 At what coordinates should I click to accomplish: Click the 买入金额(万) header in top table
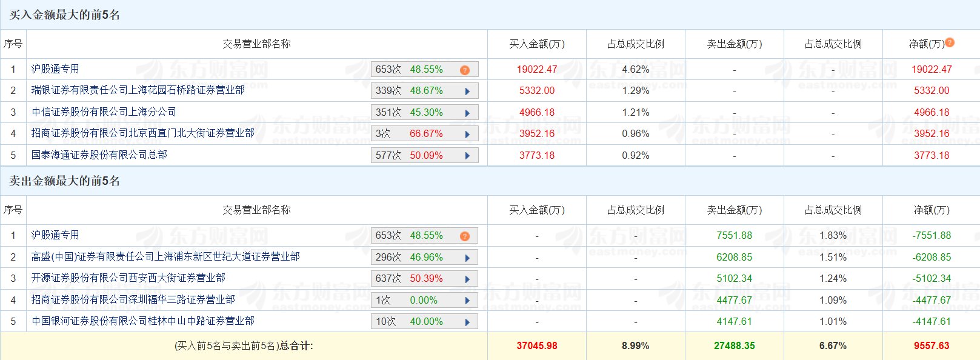point(536,44)
